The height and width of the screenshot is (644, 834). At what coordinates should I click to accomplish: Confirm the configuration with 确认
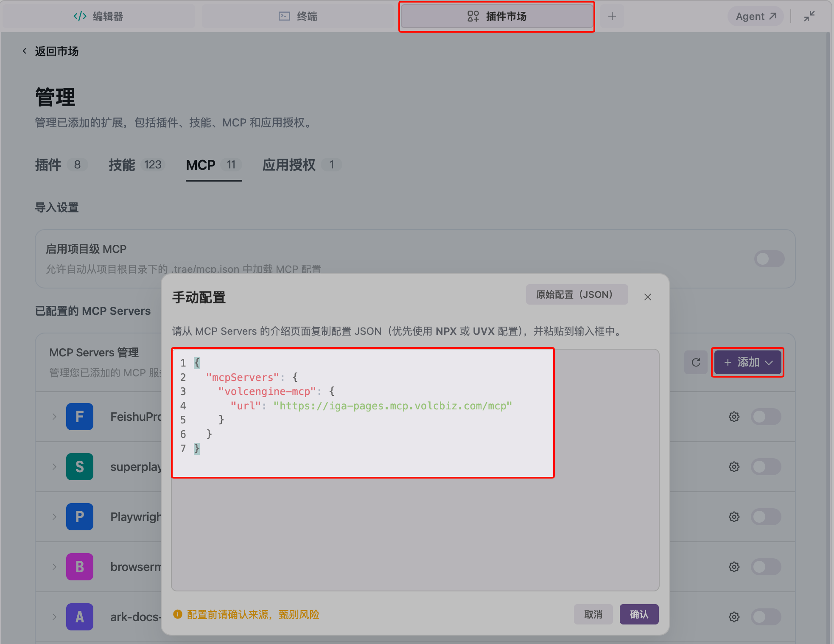(x=639, y=614)
